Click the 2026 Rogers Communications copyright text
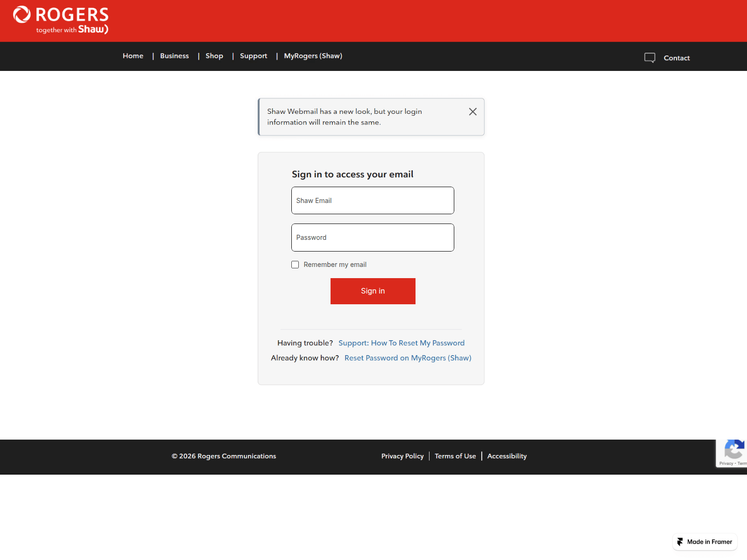The height and width of the screenshot is (560, 747). click(224, 456)
